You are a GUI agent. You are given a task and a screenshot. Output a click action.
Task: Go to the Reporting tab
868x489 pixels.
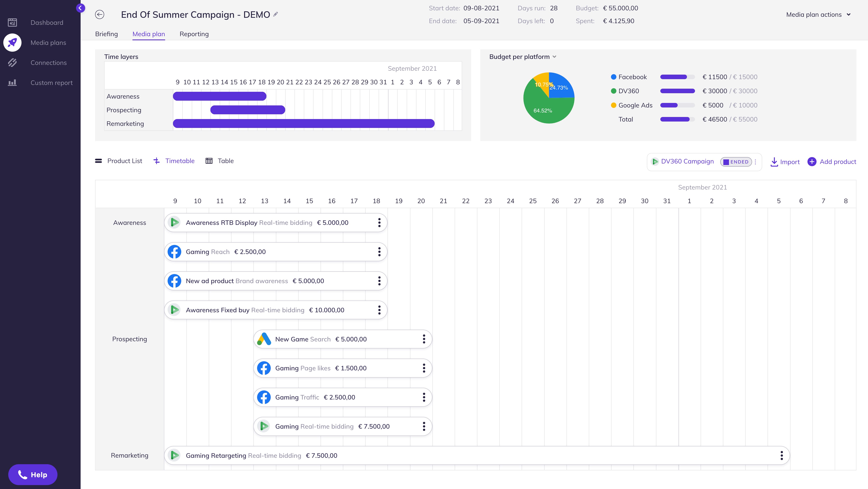coord(194,34)
